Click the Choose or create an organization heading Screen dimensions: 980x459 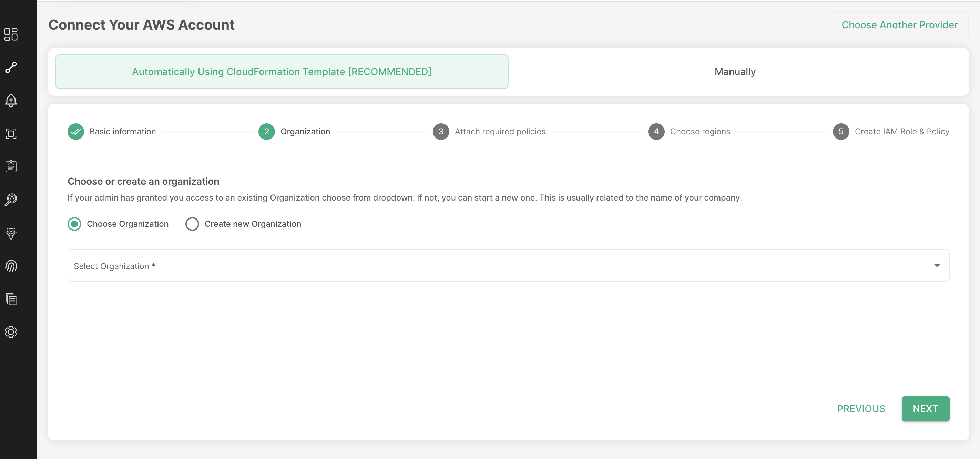[x=143, y=181]
